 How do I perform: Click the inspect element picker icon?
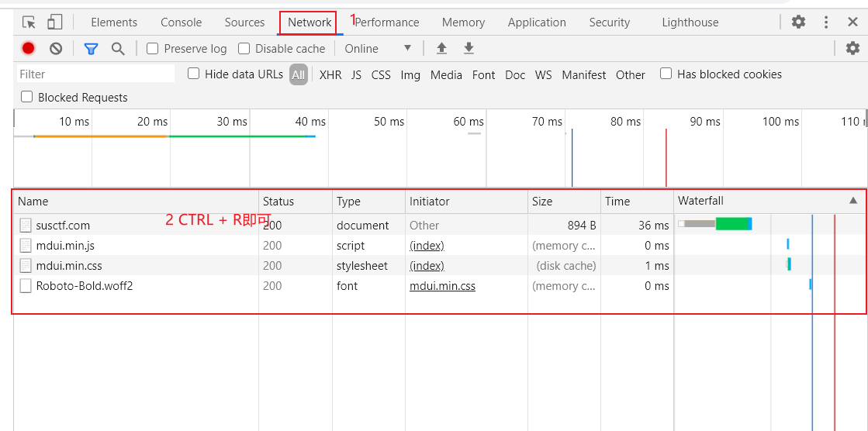[x=29, y=22]
